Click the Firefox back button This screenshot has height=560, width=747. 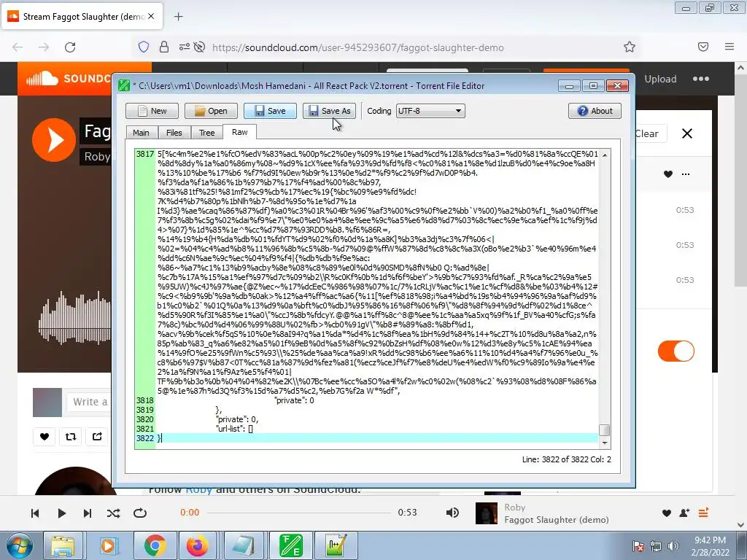tap(18, 47)
